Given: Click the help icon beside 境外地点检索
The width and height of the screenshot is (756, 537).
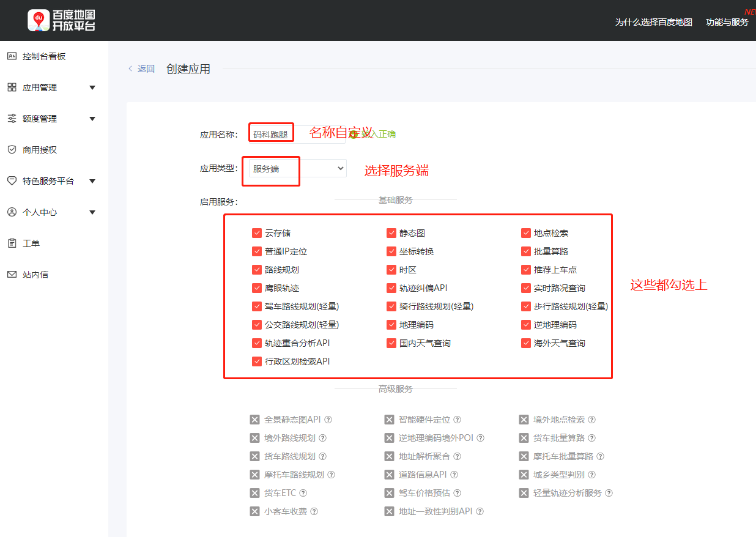Looking at the screenshot, I should [592, 420].
